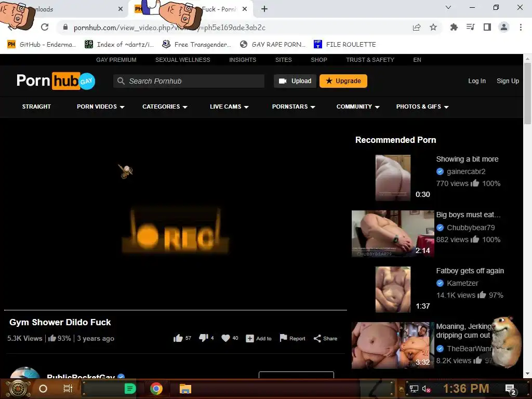Open GAY PREMIUM in the top bar
Screen dimensions: 532x399
coord(116,60)
